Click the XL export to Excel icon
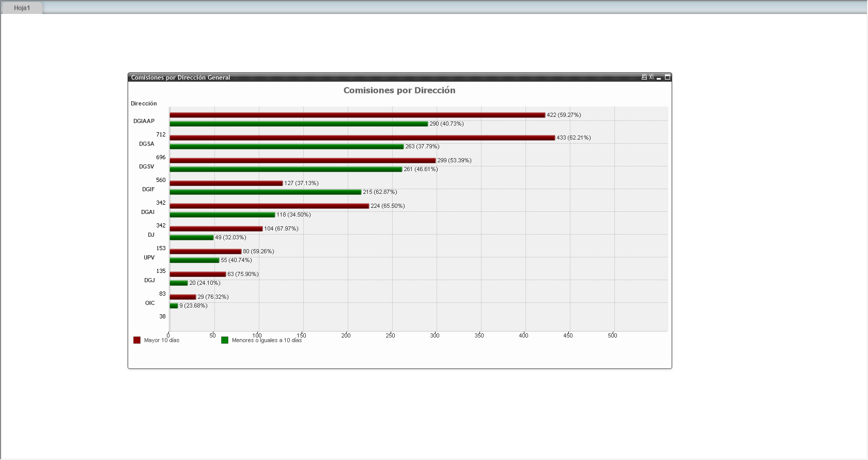868x460 pixels. coord(652,77)
